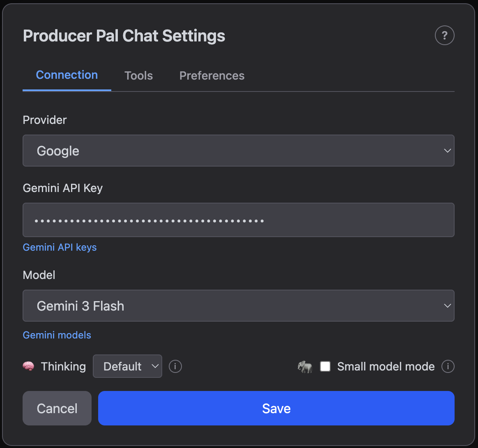View the info icon beside Small model mode
478x448 pixels.
[448, 366]
